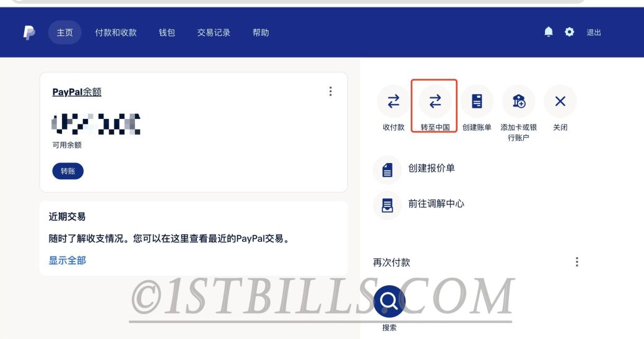Click the 创建报价单 document icon

(387, 169)
